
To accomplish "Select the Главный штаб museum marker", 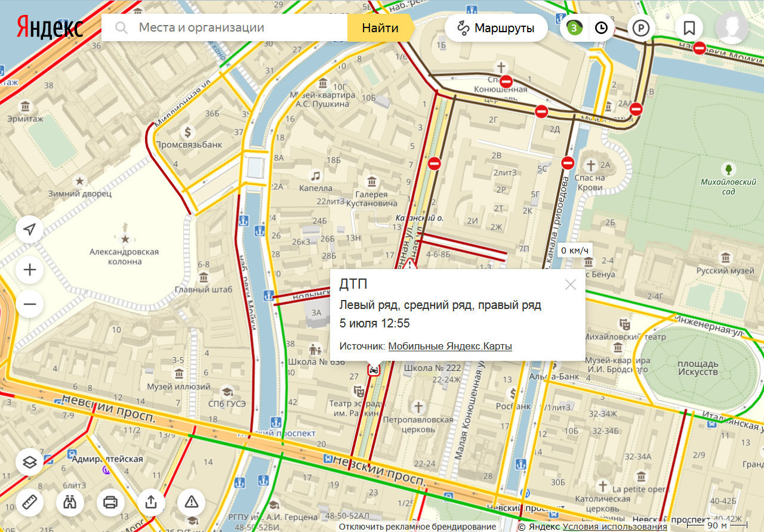I will 203,278.
